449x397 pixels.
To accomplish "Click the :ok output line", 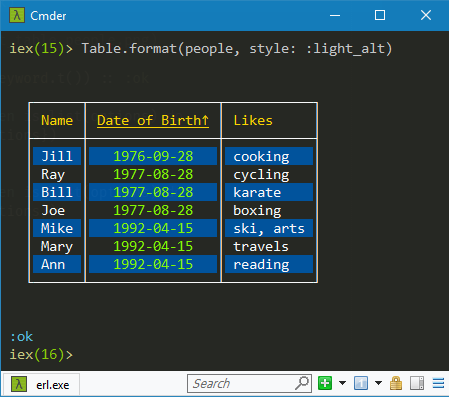I will point(21,337).
